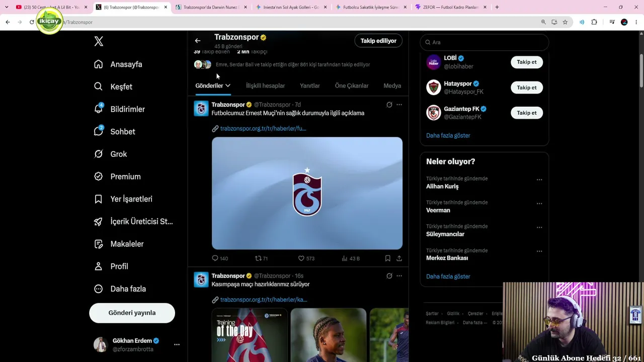Click Daha fazla göster under follow suggestions
This screenshot has width=644, height=362.
tap(448, 135)
